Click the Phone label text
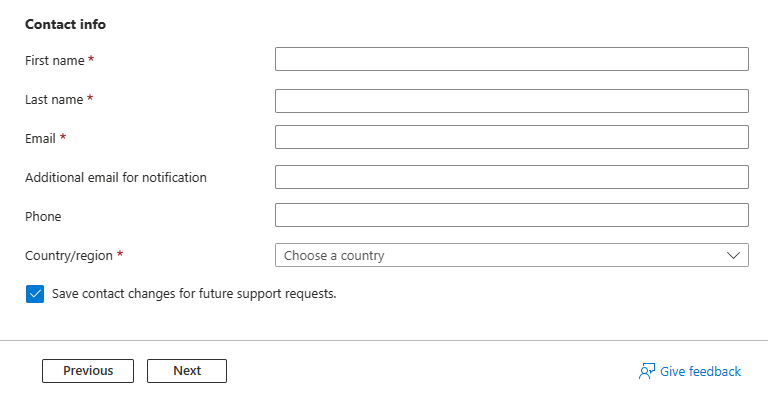773x396 pixels. coord(43,216)
